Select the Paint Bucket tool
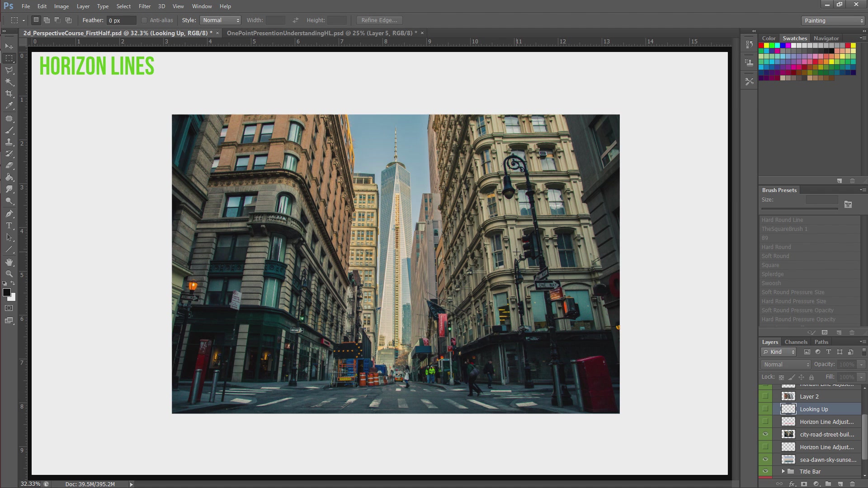The width and height of the screenshot is (868, 488). pos(9,178)
